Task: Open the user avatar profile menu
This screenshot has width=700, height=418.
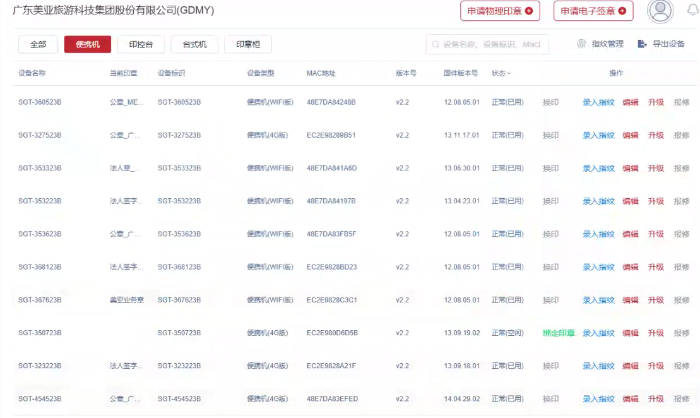Action: (660, 11)
